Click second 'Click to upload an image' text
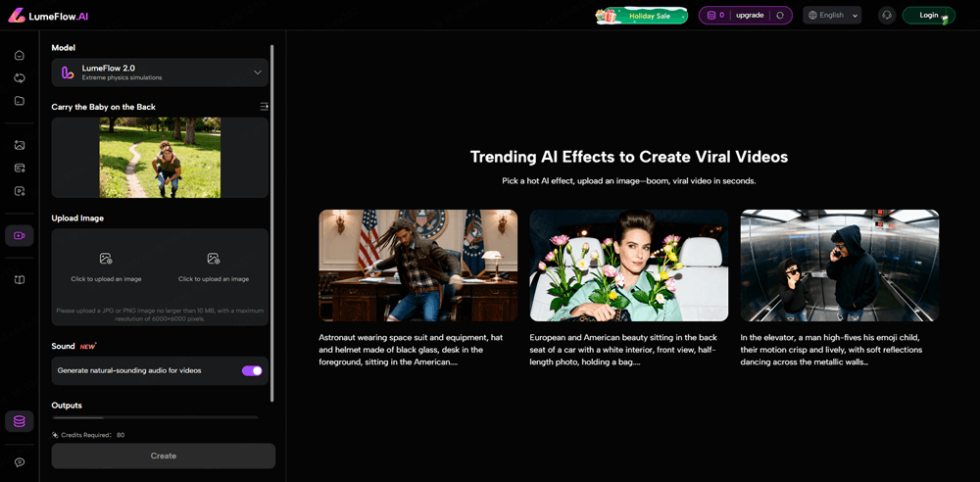Image resolution: width=980 pixels, height=482 pixels. (x=213, y=279)
